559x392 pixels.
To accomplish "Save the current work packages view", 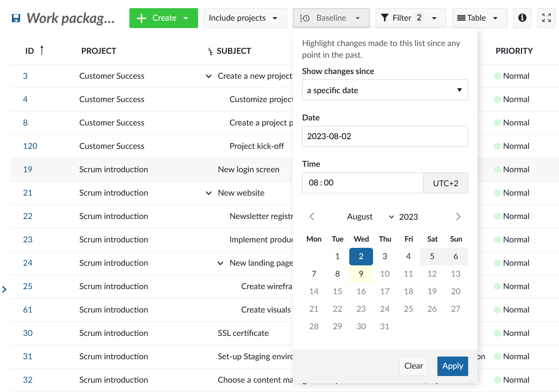I will pyautogui.click(x=16, y=18).
